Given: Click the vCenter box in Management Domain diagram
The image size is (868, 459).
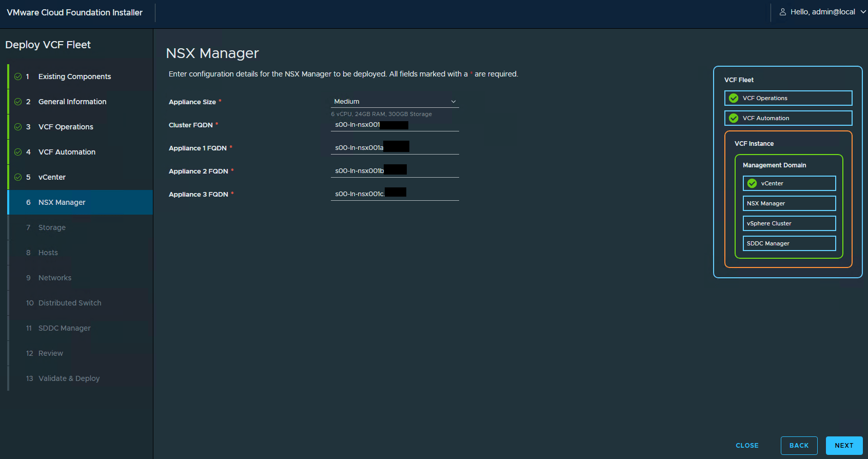Looking at the screenshot, I should [x=789, y=183].
